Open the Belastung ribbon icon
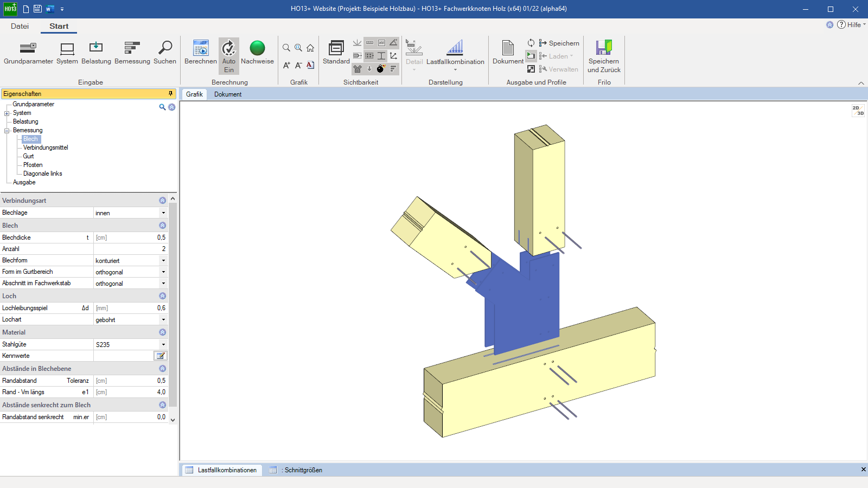Viewport: 868px width, 488px height. point(96,53)
